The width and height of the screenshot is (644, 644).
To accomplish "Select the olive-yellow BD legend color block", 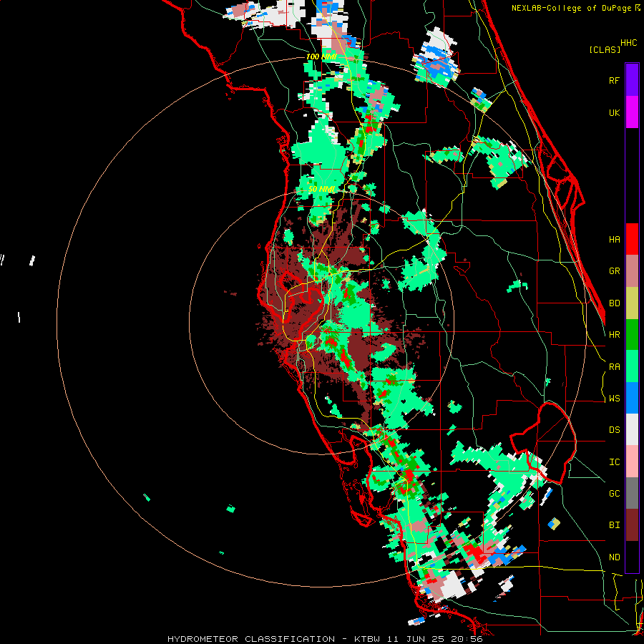I will pos(632,303).
